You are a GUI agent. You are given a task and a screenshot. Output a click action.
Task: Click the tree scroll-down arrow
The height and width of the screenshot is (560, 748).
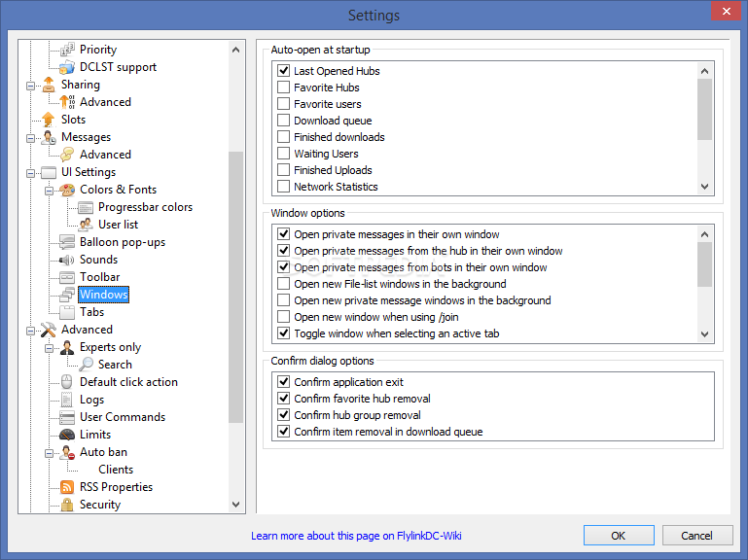(x=235, y=505)
